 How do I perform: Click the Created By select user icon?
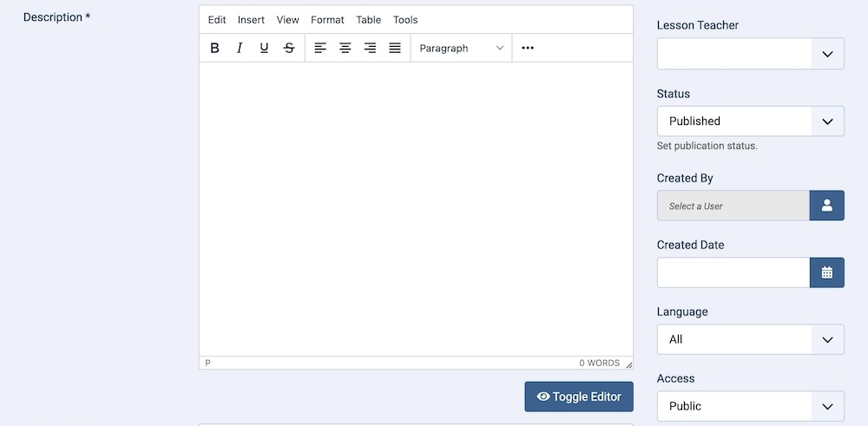pyautogui.click(x=826, y=206)
